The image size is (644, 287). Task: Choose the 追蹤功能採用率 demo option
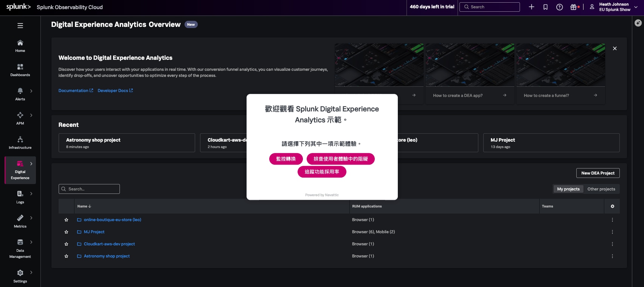(322, 172)
